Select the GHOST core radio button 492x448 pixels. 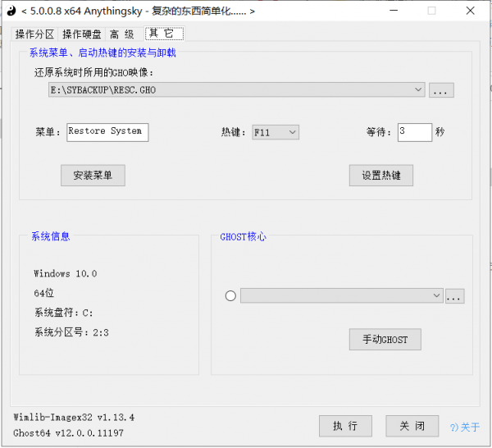(x=230, y=295)
